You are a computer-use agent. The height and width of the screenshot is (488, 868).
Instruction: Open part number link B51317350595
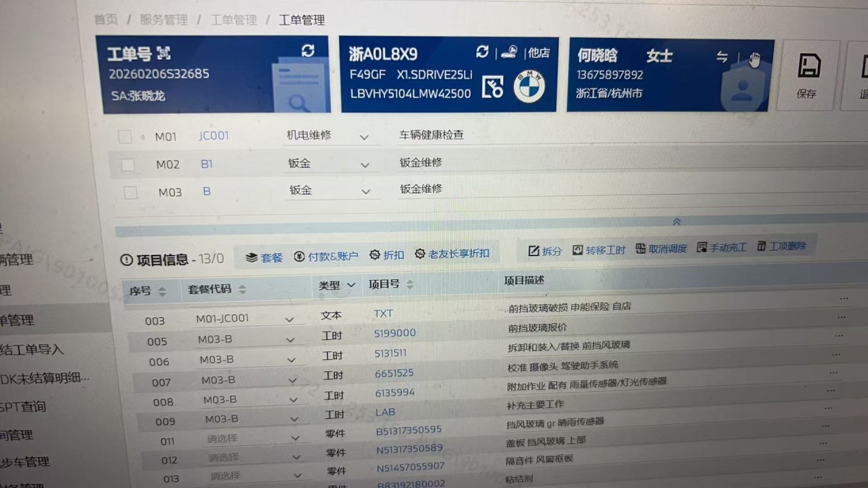coord(409,430)
